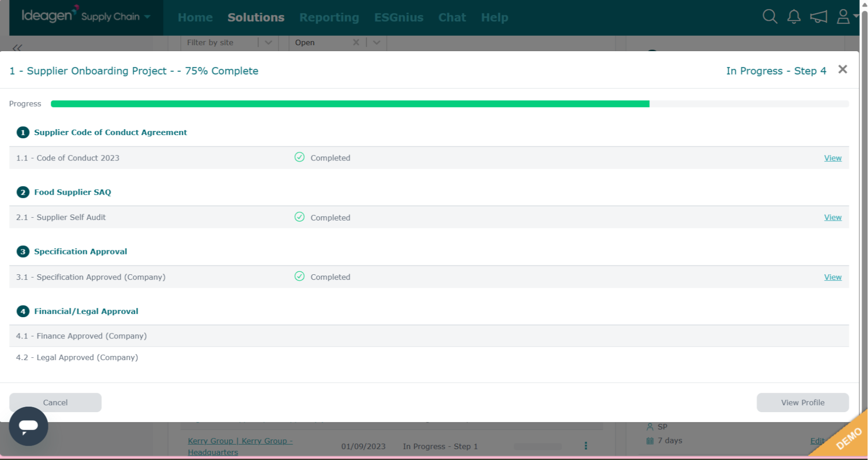View Specification Approved (Company) item

[x=833, y=277]
